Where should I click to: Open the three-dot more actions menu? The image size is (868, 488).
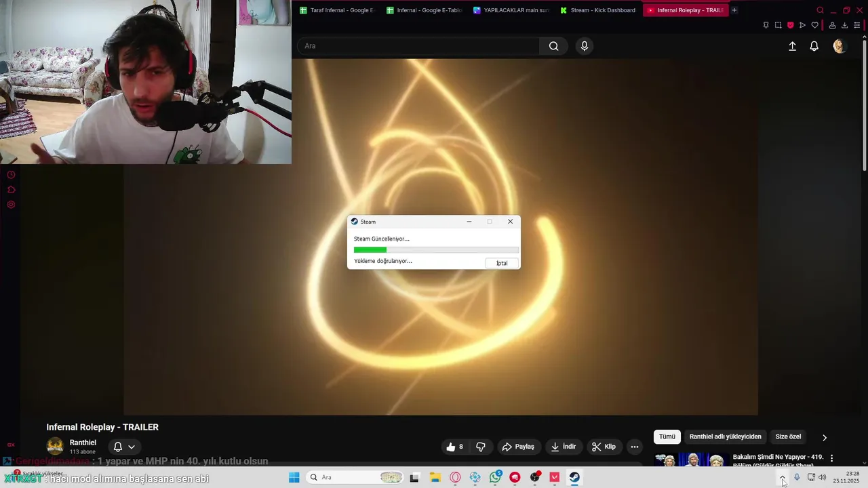(x=635, y=447)
